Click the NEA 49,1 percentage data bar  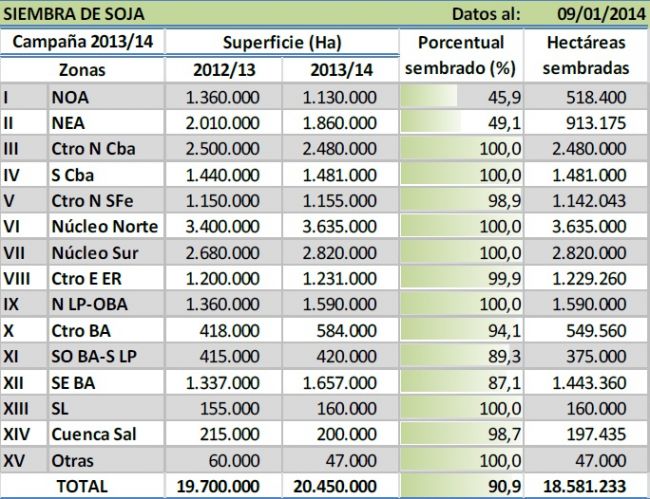(467, 122)
